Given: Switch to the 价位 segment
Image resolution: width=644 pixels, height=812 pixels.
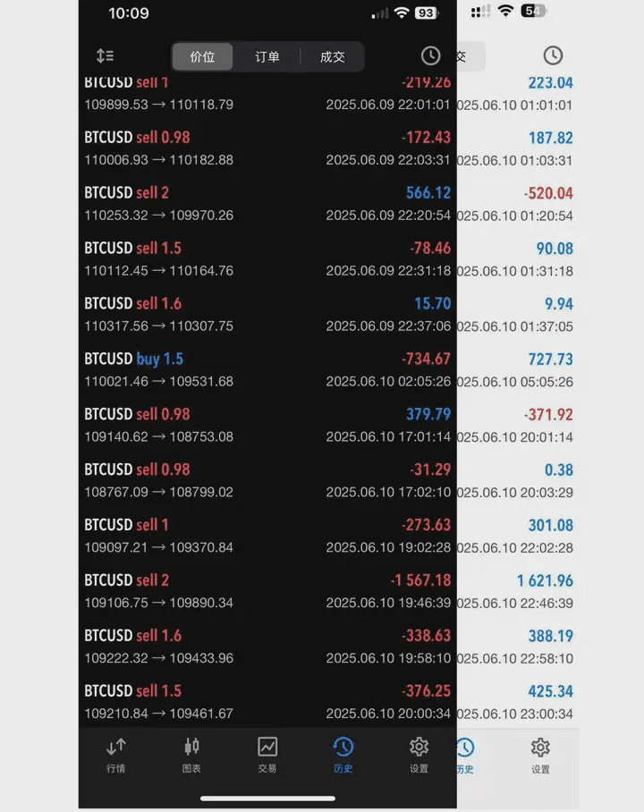Looking at the screenshot, I should point(203,56).
